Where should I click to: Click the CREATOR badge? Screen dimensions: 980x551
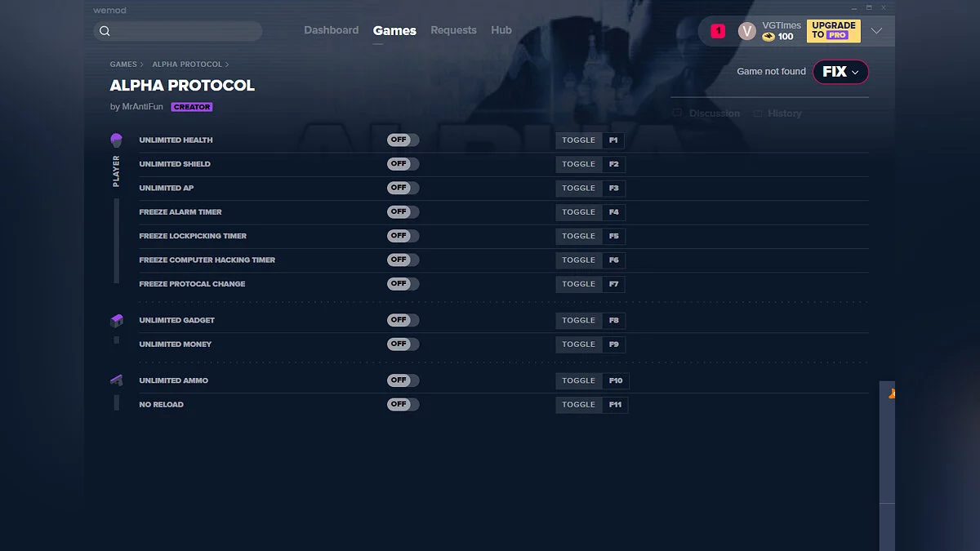pos(192,107)
